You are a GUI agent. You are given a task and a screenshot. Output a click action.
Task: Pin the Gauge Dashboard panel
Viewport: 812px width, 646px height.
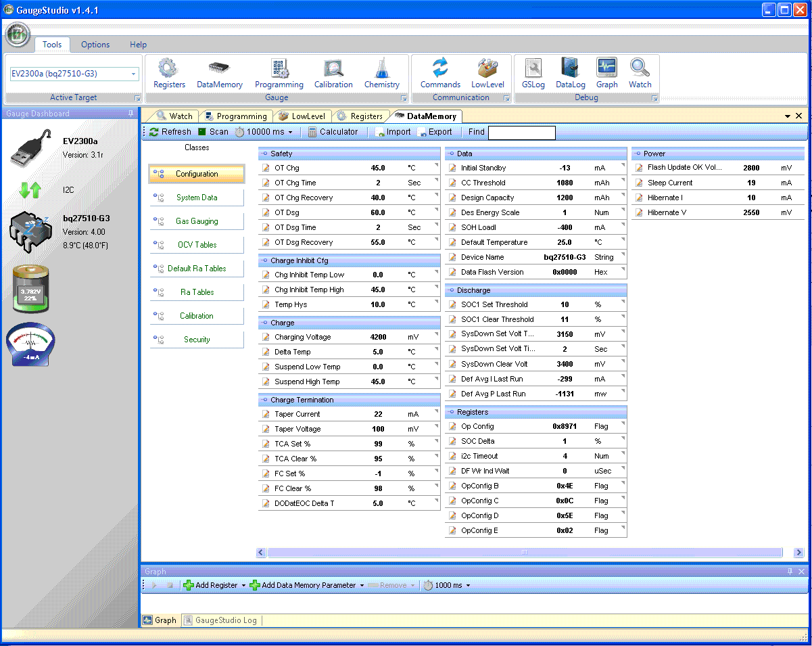pyautogui.click(x=131, y=114)
